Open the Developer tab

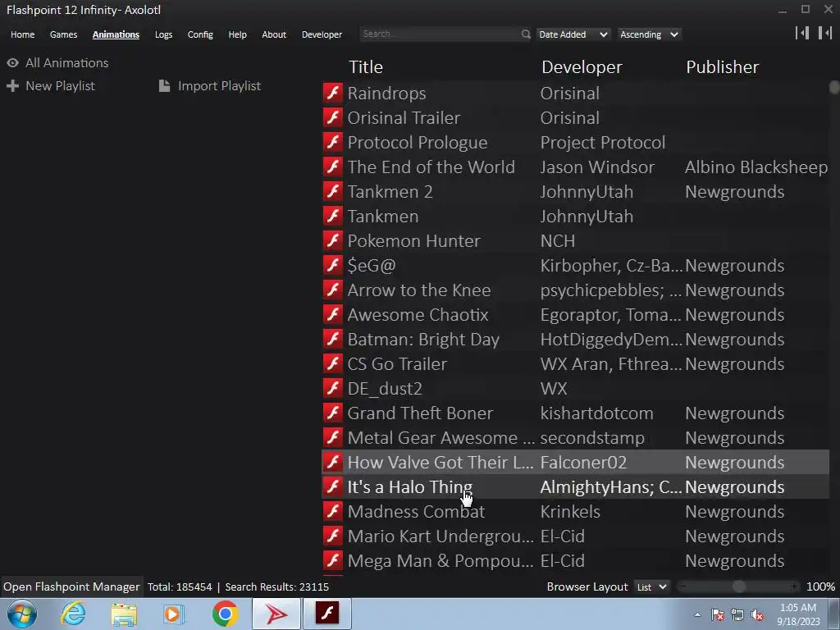(x=322, y=34)
